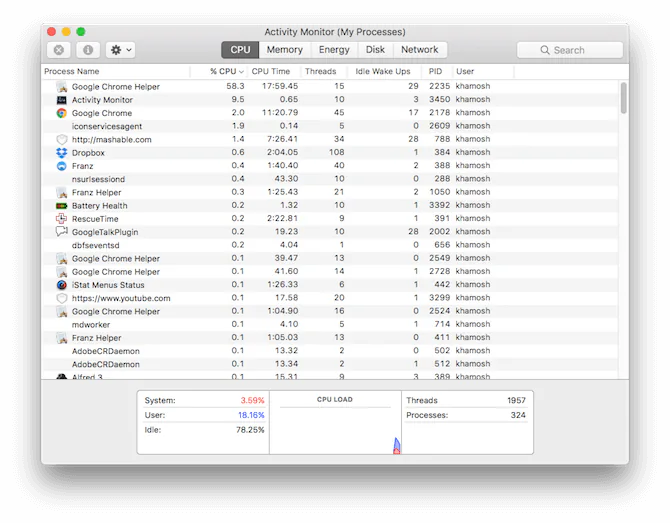The height and width of the screenshot is (523, 670).
Task: Select AdobeCRDaemon row with PID 502
Action: coord(330,351)
